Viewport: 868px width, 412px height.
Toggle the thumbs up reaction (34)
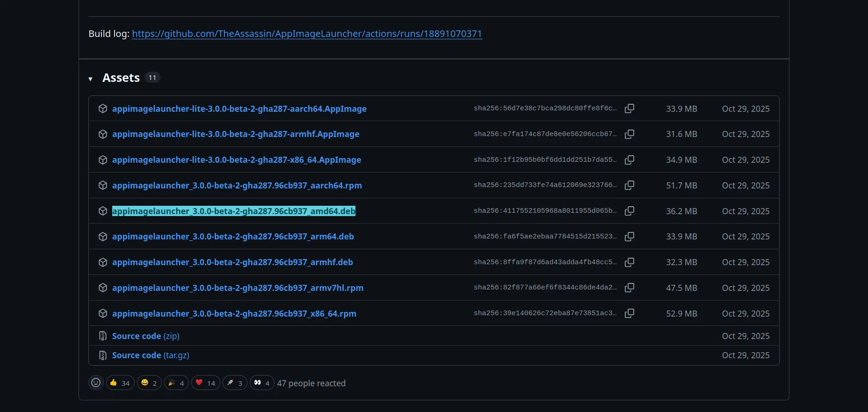(x=120, y=383)
